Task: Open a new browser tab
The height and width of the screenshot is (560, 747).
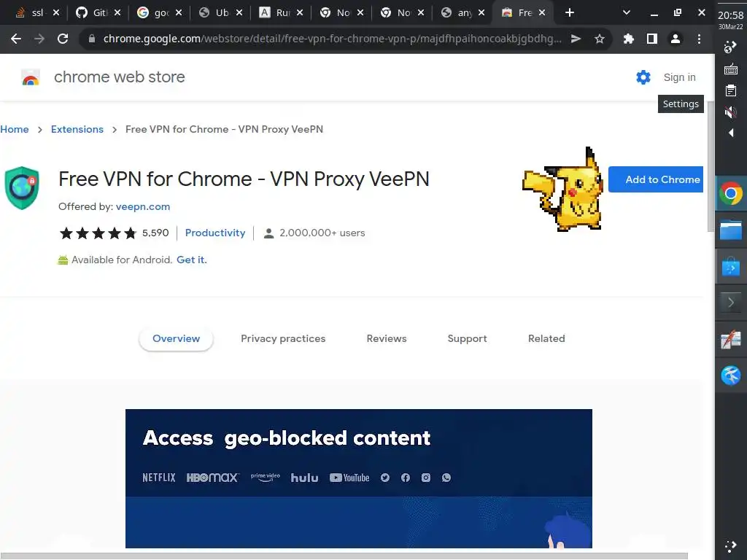Action: click(x=569, y=13)
